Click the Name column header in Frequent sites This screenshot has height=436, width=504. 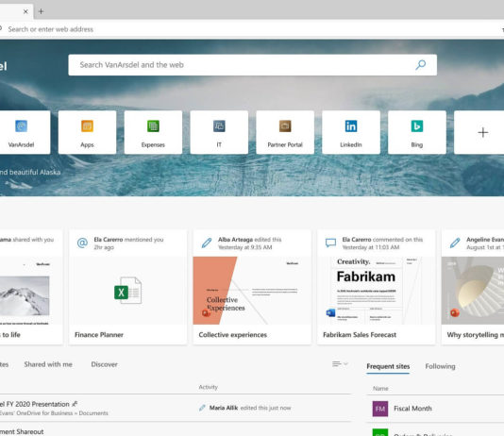(x=380, y=389)
